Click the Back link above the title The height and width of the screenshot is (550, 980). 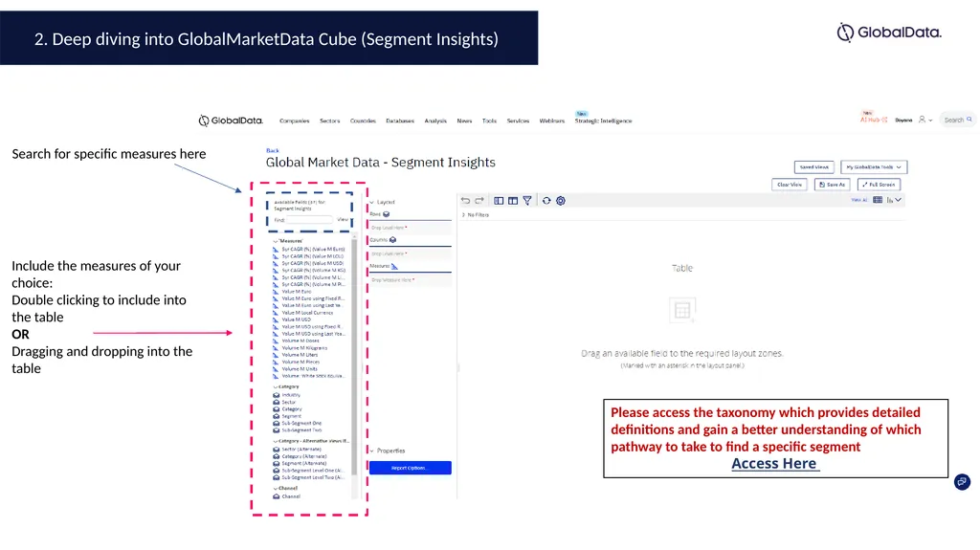point(273,150)
